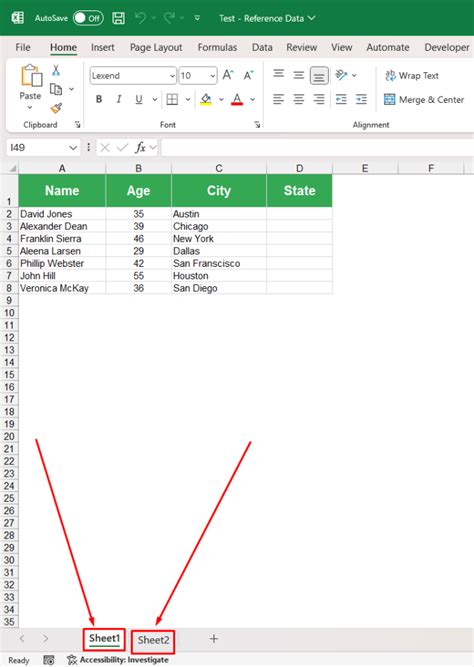Click Increase Indent icon
Screen dimensions: 474x667
pos(361,100)
